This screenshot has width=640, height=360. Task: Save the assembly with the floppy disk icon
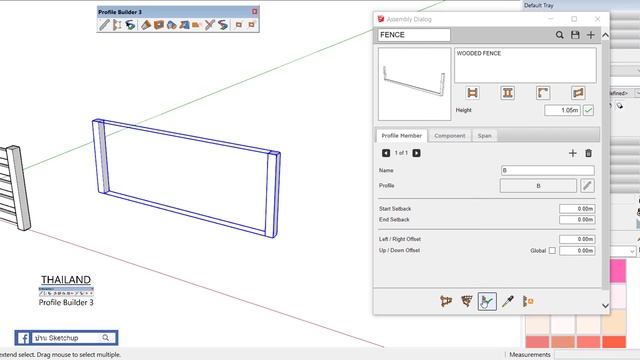tap(575, 35)
